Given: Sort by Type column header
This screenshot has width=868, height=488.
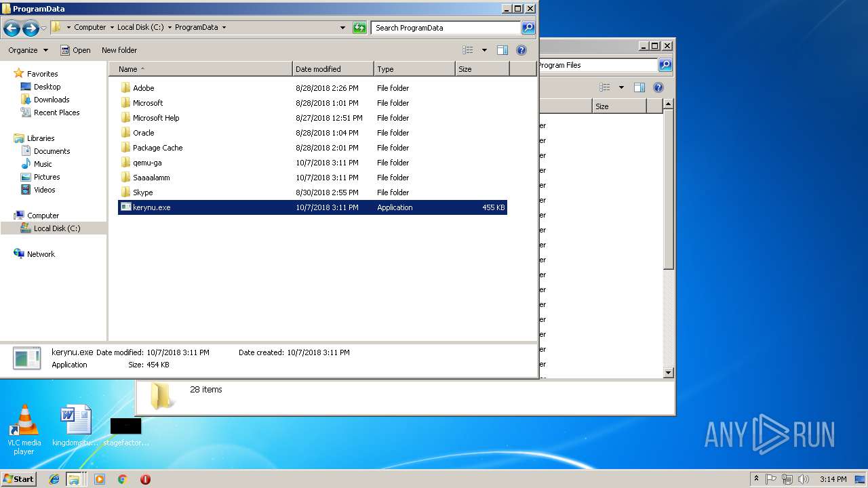Looking at the screenshot, I should [x=414, y=69].
